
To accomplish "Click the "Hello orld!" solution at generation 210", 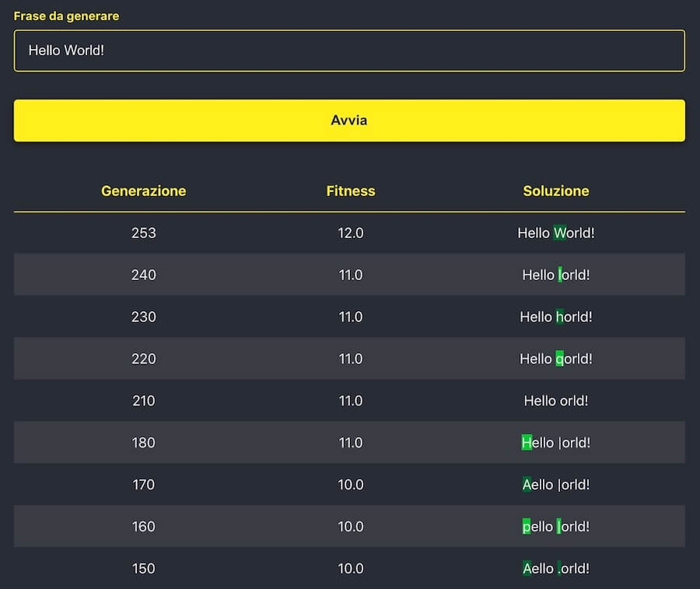I will click(556, 401).
